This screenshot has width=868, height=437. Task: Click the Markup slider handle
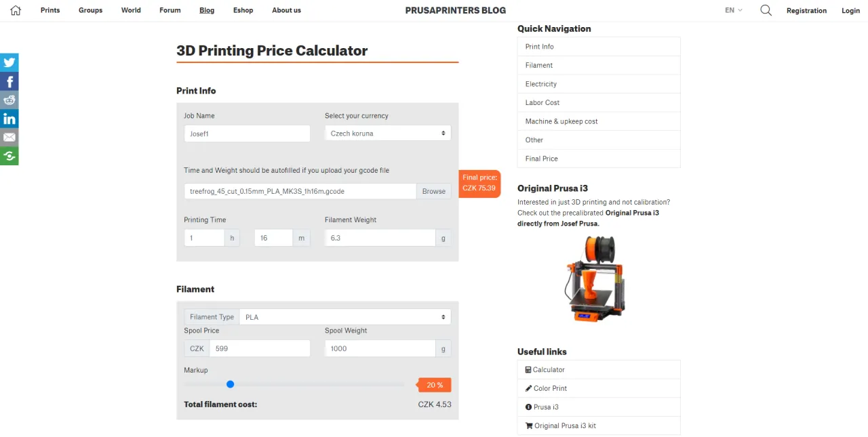[231, 384]
